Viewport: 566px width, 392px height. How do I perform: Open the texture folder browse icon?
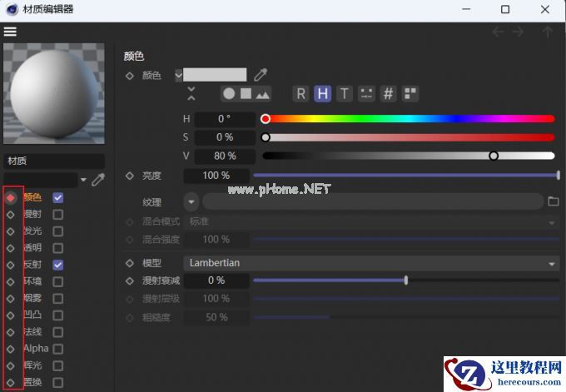pyautogui.click(x=554, y=201)
